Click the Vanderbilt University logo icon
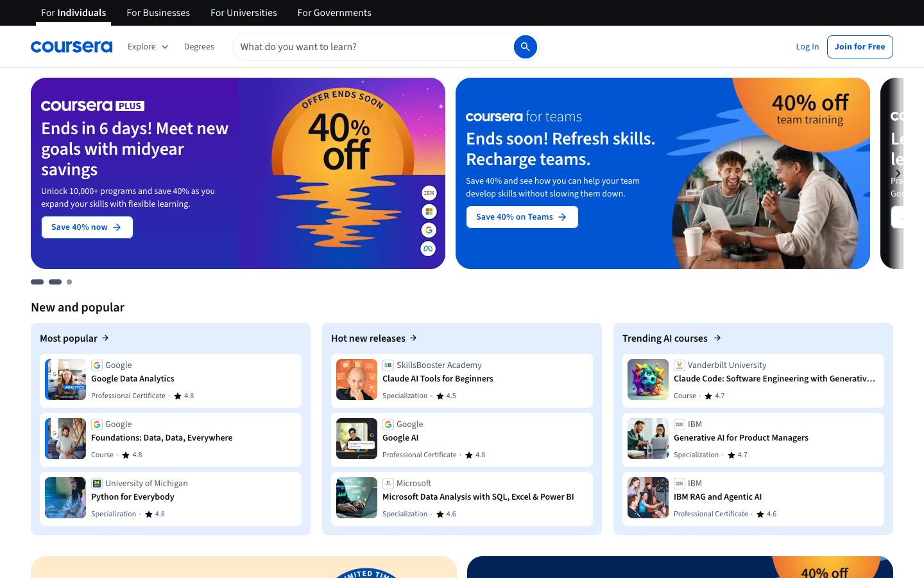 point(680,365)
